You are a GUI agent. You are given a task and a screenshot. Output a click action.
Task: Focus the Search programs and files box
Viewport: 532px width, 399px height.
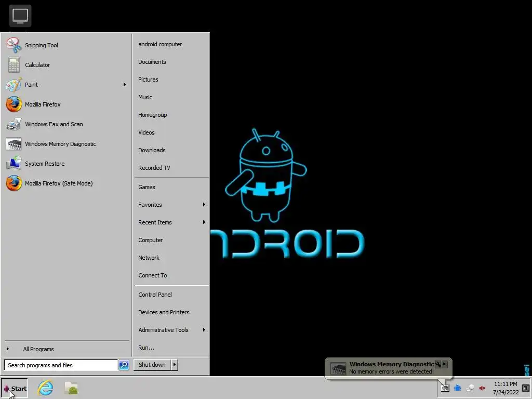pos(61,365)
